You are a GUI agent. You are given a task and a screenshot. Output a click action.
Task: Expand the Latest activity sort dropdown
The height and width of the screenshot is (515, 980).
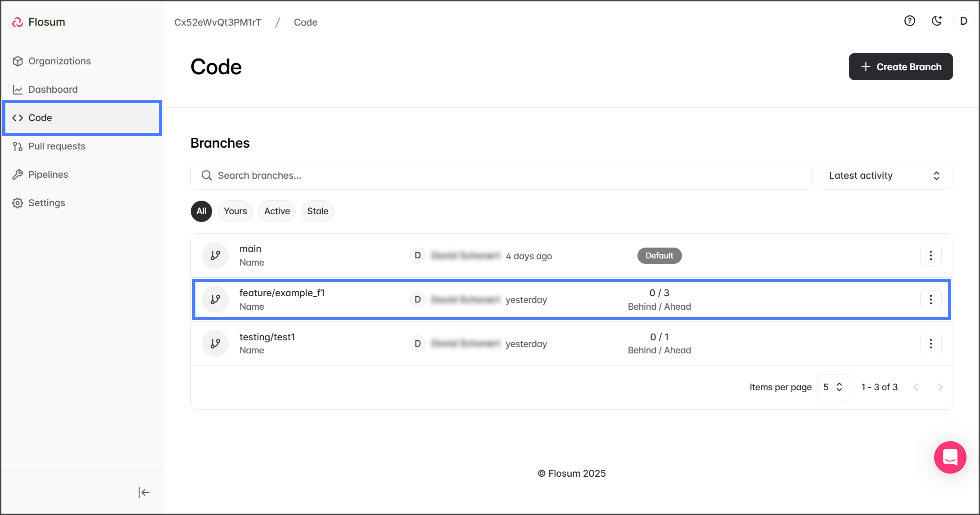(885, 176)
